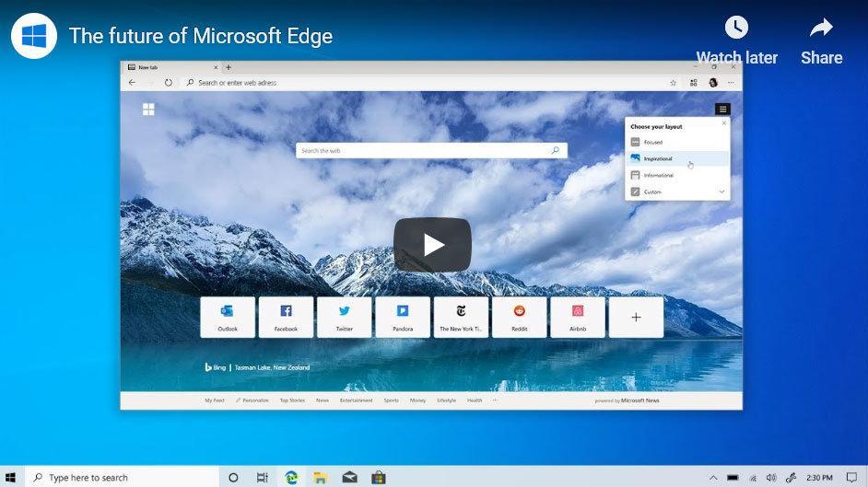Click the battery tray icon
This screenshot has width=868, height=487.
(x=733, y=478)
